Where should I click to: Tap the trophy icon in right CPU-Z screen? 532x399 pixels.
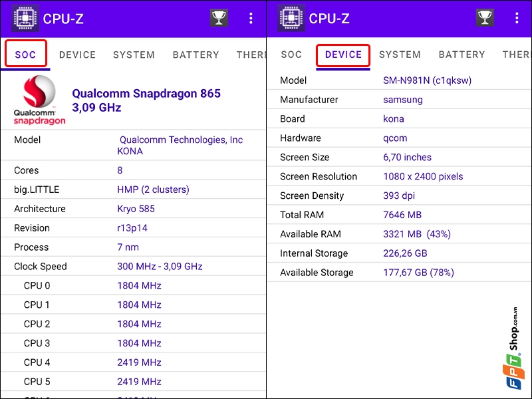tap(485, 18)
